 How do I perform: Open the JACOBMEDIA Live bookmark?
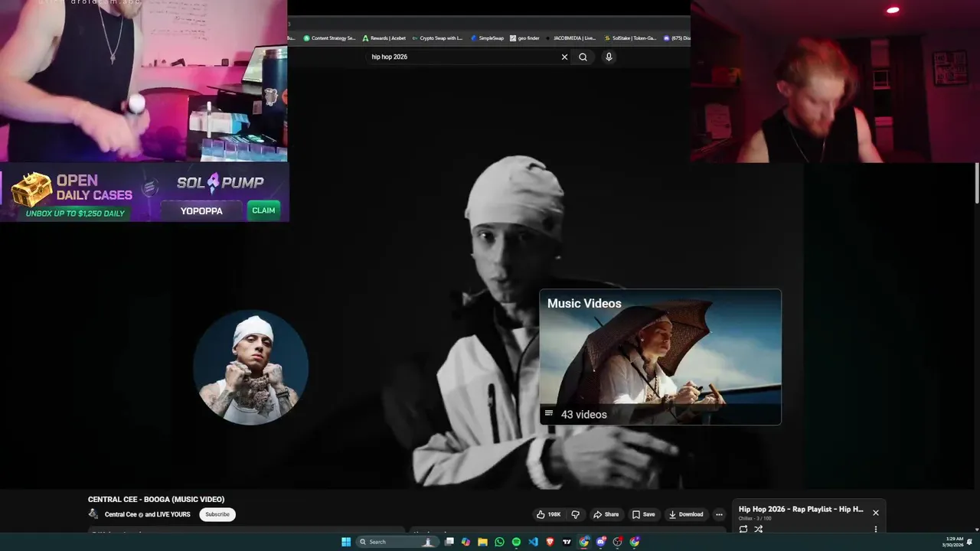570,37
